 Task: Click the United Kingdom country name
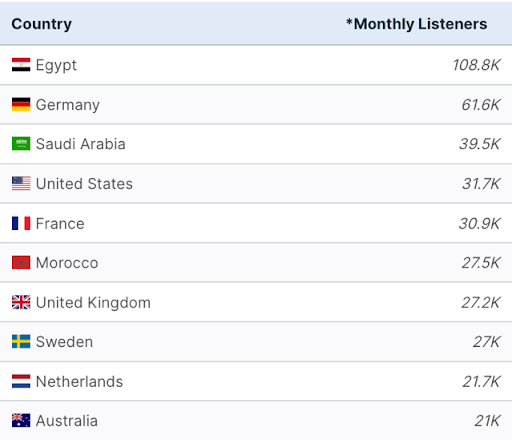pos(93,303)
